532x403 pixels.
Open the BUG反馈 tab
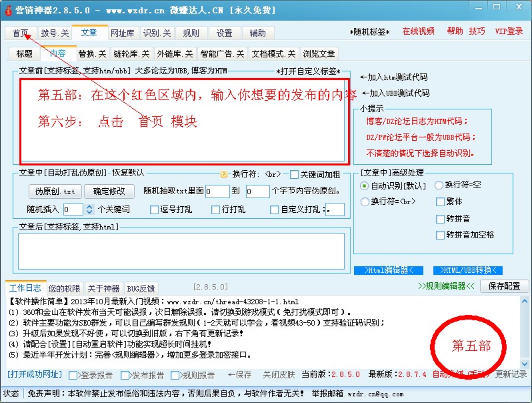141,289
